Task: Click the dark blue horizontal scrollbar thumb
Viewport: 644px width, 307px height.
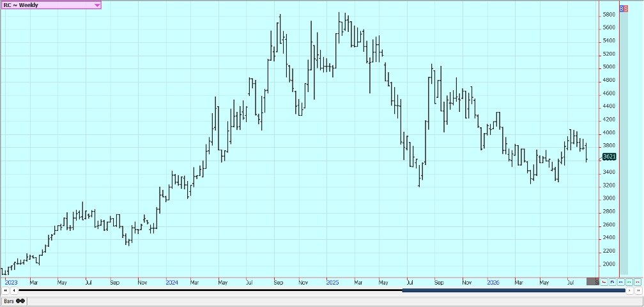Action: click(x=514, y=290)
